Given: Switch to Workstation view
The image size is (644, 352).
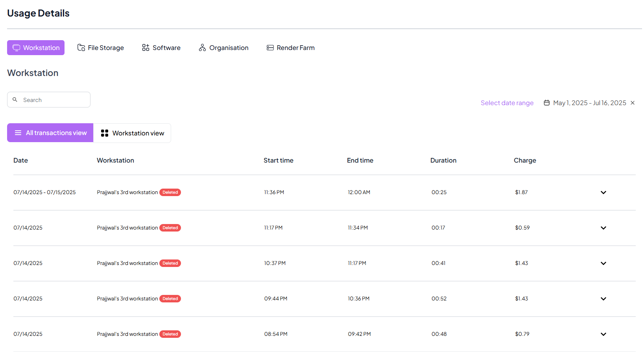Looking at the screenshot, I should click(x=132, y=133).
